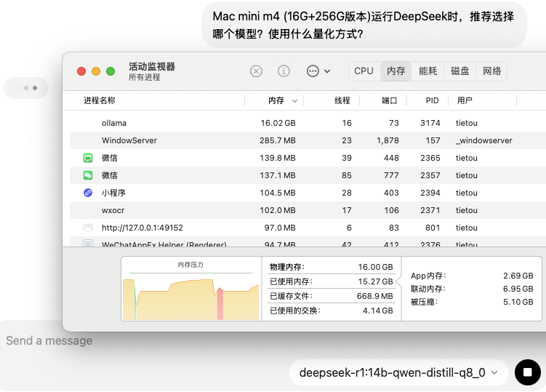Click the 1,878 ports cell
Image resolution: width=546 pixels, height=392 pixels.
388,140
